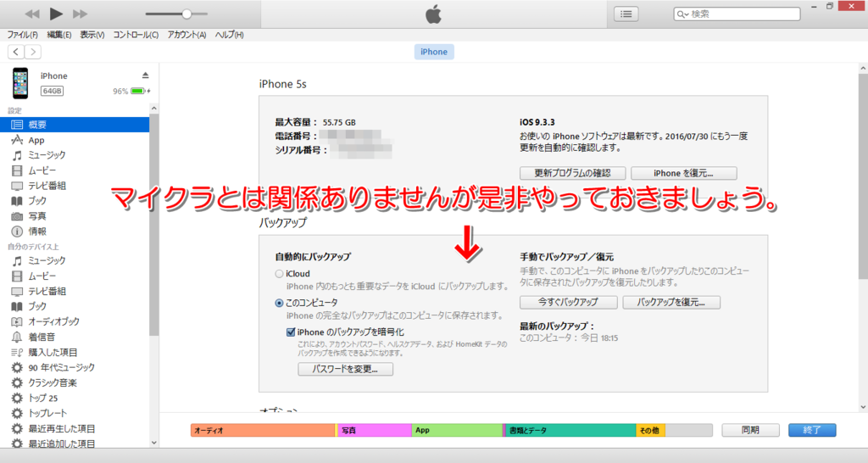Open the コントロール(C) menu
This screenshot has width=868, height=463.
pos(136,35)
